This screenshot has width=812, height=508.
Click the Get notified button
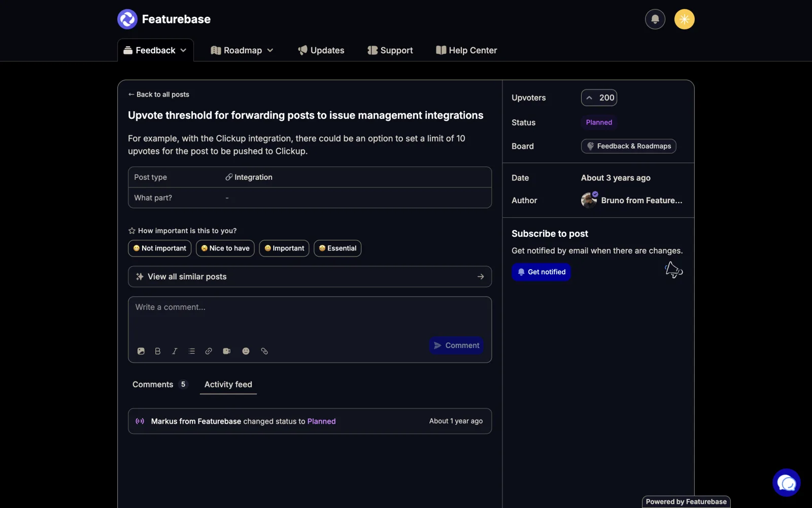point(541,272)
